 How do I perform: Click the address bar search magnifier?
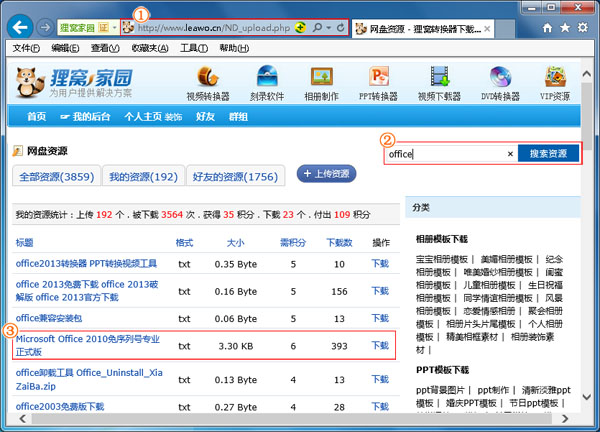point(317,28)
